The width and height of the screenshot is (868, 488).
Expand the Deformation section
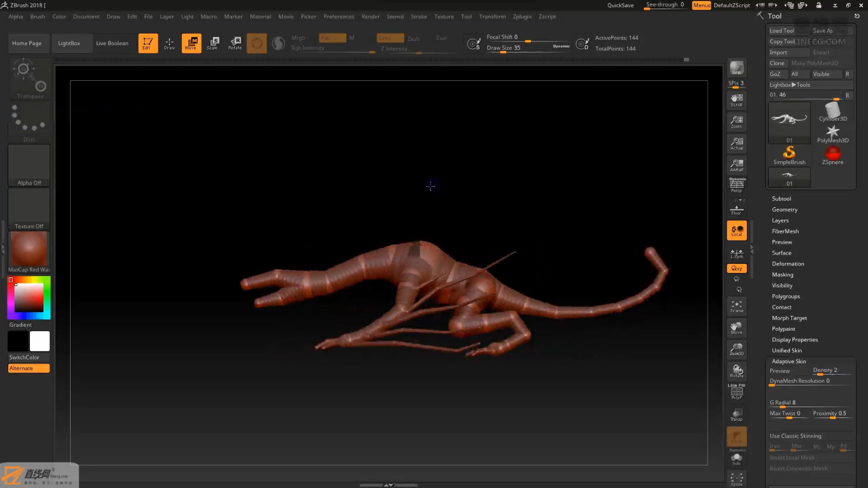[x=788, y=264]
